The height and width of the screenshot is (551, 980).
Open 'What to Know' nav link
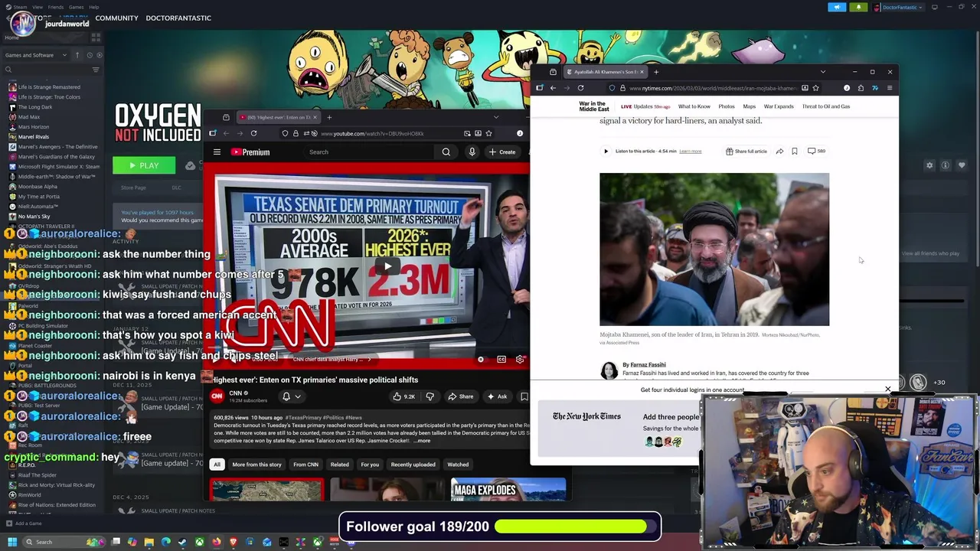(694, 106)
